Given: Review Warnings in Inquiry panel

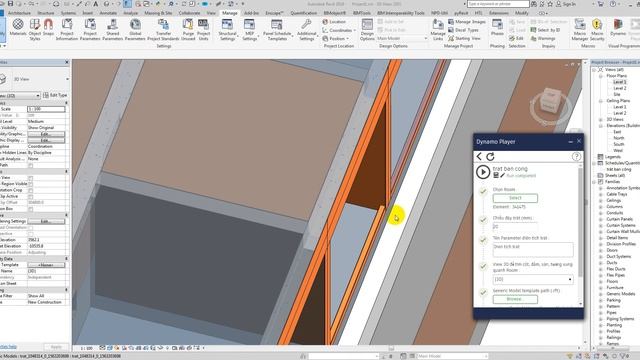Looking at the screenshot, I should tap(543, 38).
